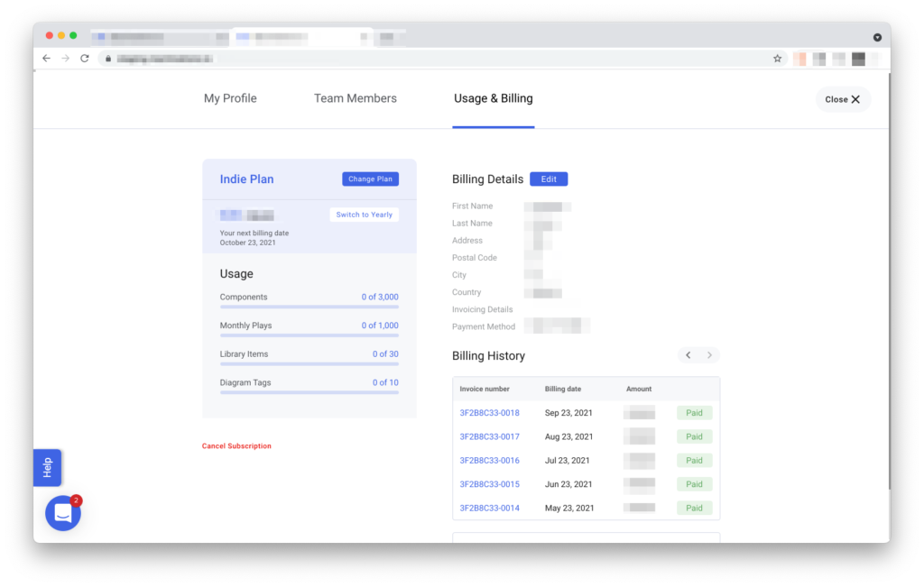This screenshot has width=924, height=587.
Task: Open invoice 3F2B8C33-0018
Action: pos(490,413)
